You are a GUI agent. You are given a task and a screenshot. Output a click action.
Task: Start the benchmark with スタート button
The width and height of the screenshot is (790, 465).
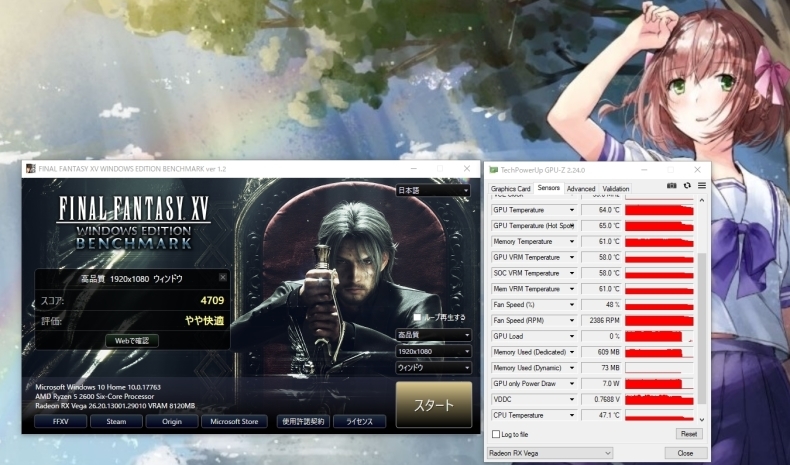[434, 405]
